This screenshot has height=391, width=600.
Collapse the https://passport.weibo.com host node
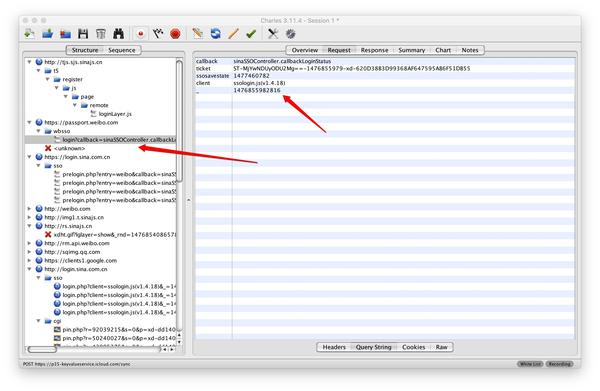[x=29, y=122]
